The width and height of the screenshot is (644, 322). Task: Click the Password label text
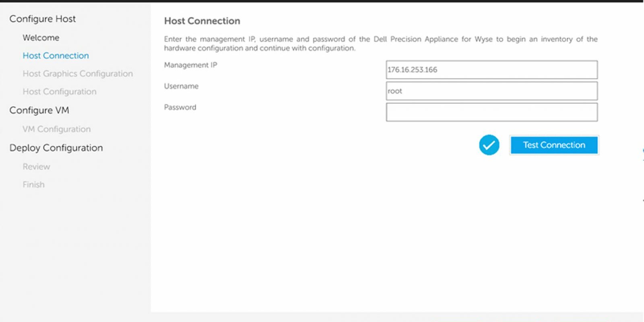[x=180, y=107]
